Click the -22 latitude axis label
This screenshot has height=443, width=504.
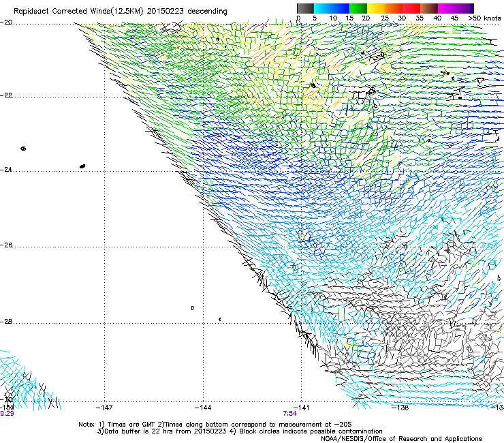(6, 95)
